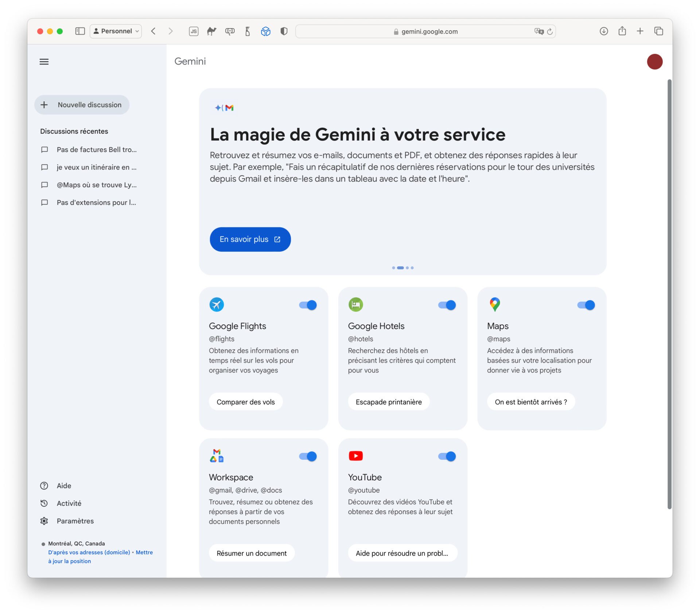Screen dimensions: 700x614
Task: Click the YouTube play logo icon
Action: coord(356,456)
